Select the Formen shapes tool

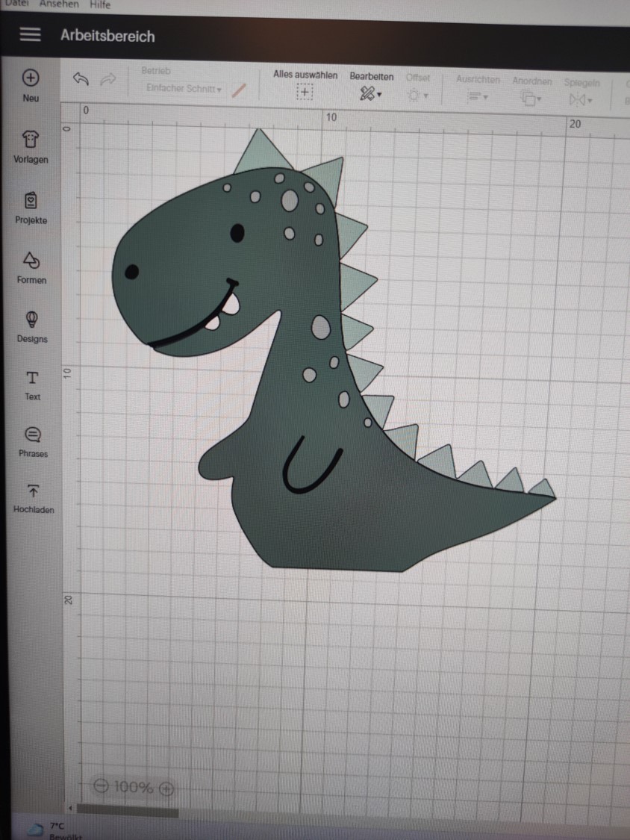pos(31,261)
